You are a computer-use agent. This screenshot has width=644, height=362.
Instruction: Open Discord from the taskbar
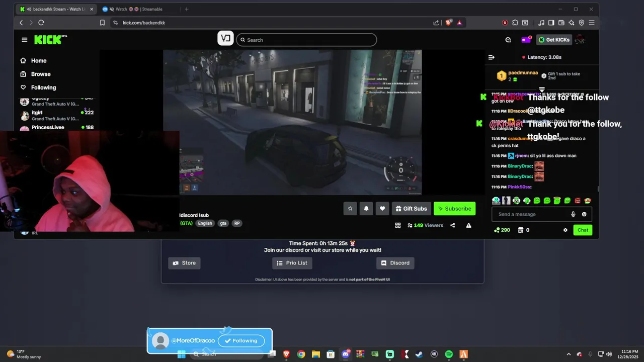pyautogui.click(x=346, y=354)
